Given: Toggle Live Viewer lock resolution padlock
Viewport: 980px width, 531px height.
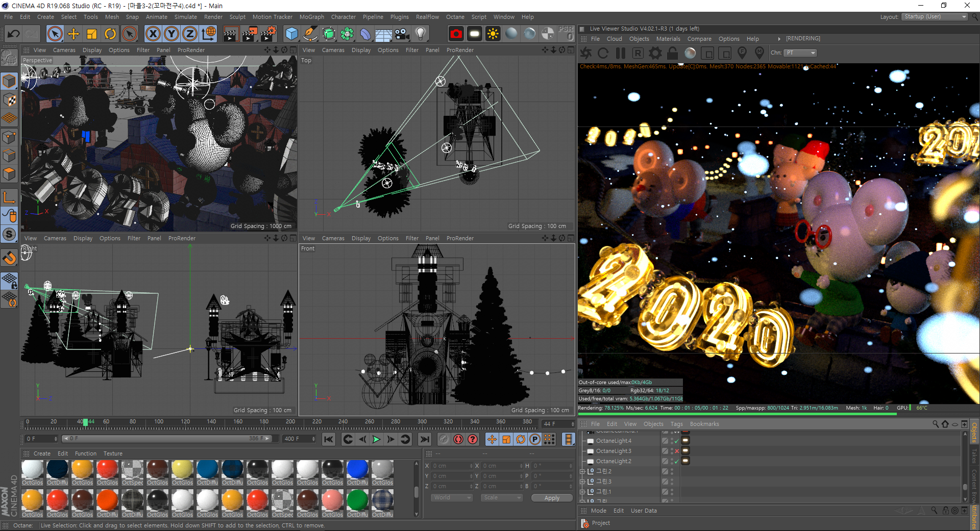Looking at the screenshot, I should click(x=673, y=53).
